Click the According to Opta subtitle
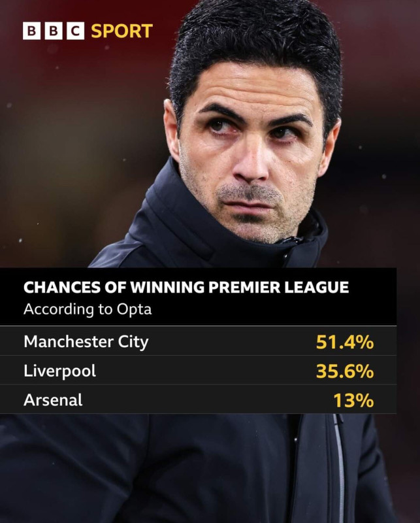The width and height of the screenshot is (420, 523). pyautogui.click(x=88, y=309)
